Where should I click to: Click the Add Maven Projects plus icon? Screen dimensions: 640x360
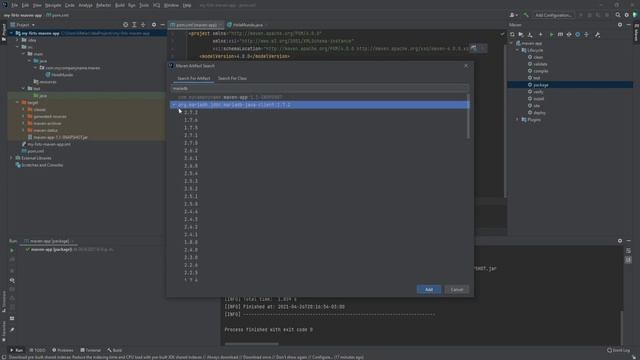click(540, 35)
